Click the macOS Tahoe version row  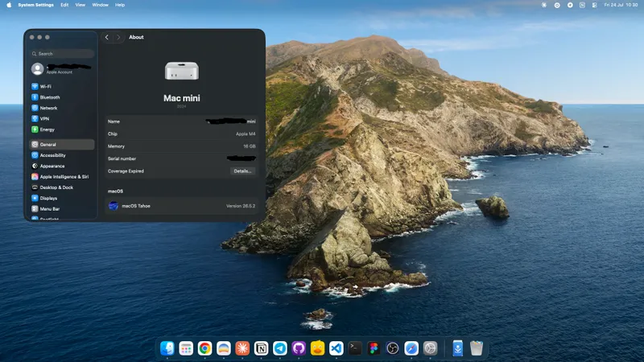tap(182, 206)
